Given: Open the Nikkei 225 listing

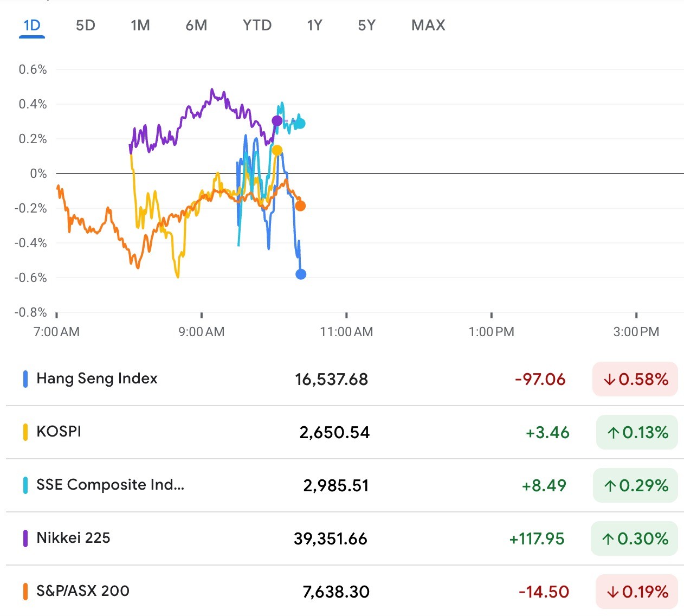Looking at the screenshot, I should point(73,538).
